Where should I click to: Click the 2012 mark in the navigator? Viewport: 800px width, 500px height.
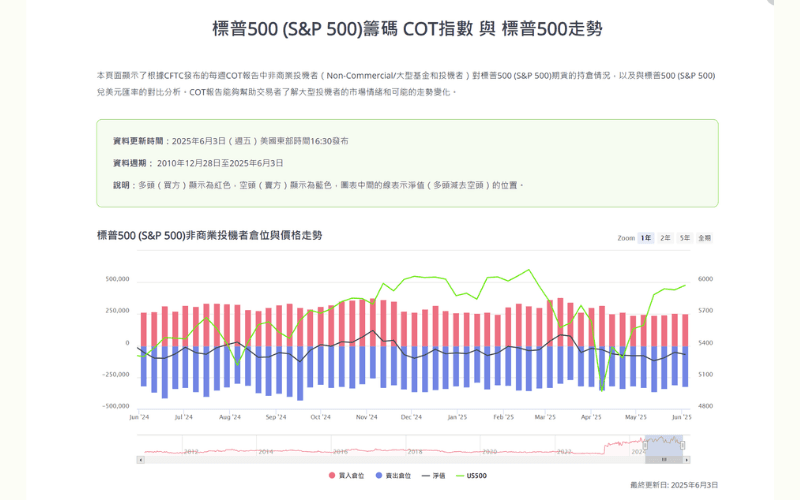(191, 452)
